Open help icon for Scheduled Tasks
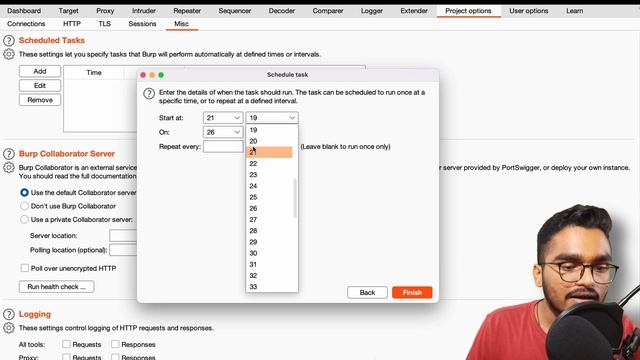Image resolution: width=640 pixels, height=360 pixels. click(9, 40)
